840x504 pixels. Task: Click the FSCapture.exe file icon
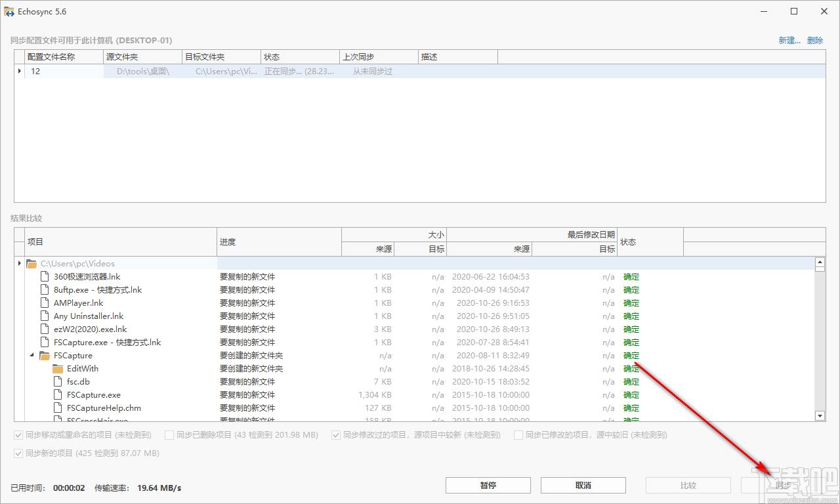click(x=58, y=395)
